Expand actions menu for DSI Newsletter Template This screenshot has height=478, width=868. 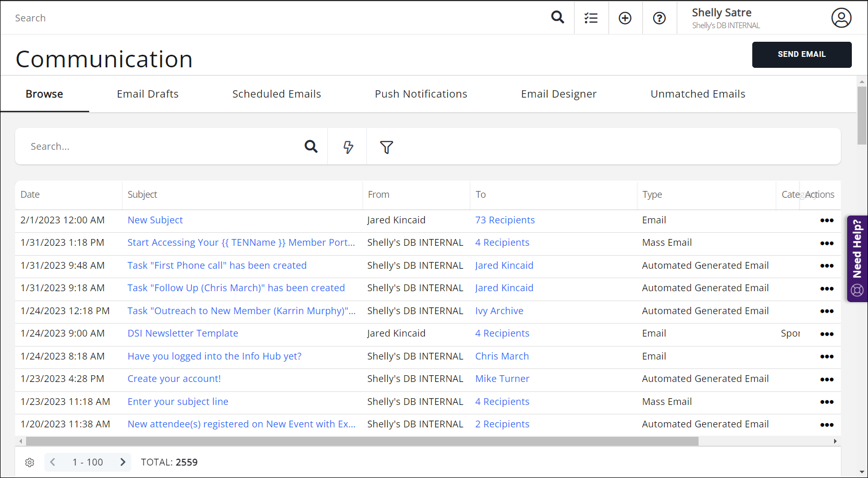click(826, 334)
